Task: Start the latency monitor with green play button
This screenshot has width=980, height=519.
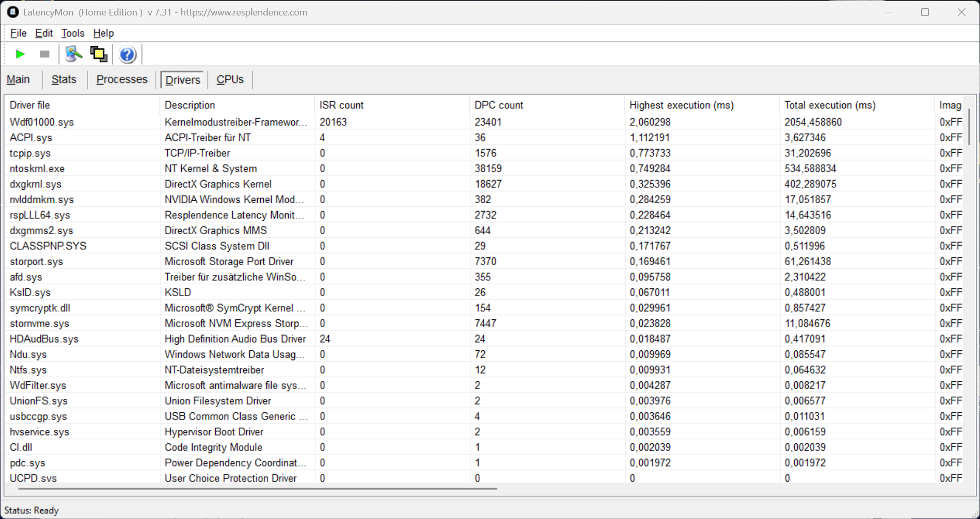Action: [x=20, y=54]
